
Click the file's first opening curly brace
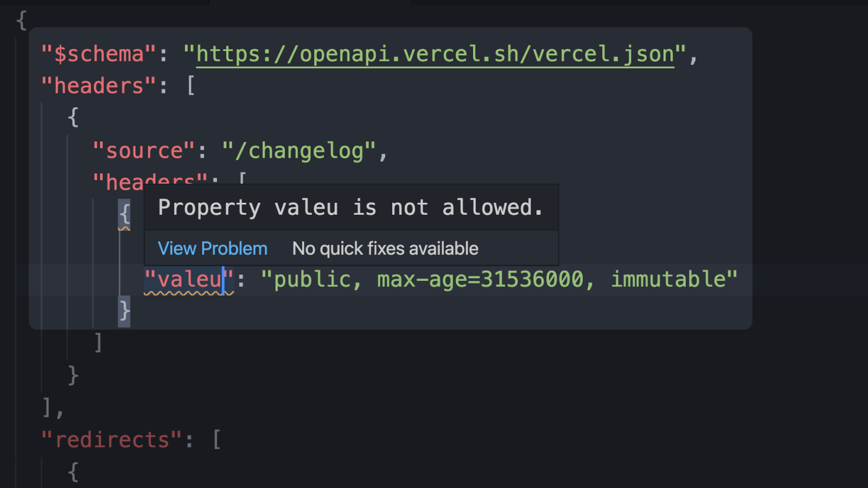tap(22, 21)
